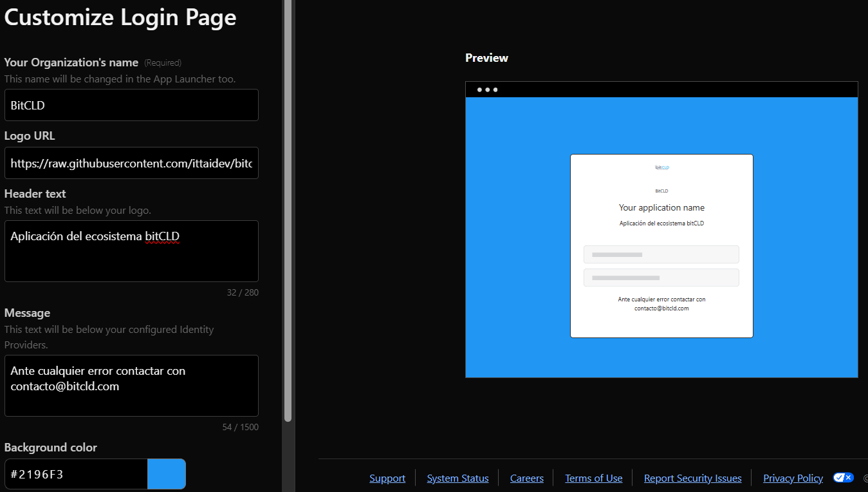Open the System Status link

coord(457,478)
